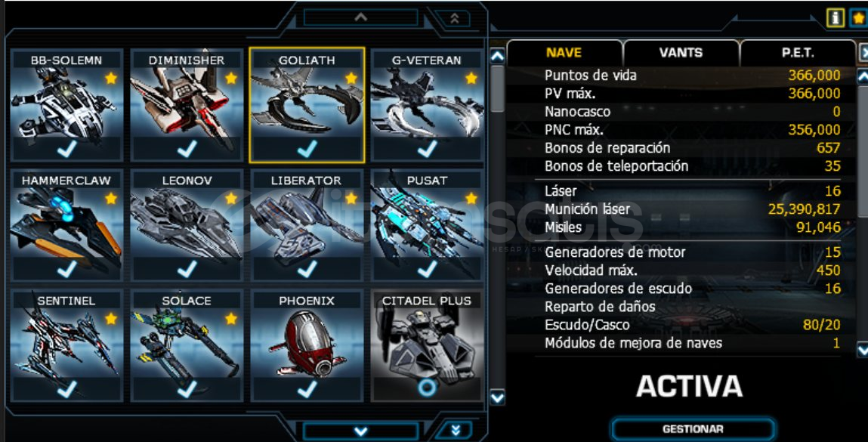Image resolution: width=868 pixels, height=442 pixels.
Task: Click the checkmark under Leonov
Action: 187,269
